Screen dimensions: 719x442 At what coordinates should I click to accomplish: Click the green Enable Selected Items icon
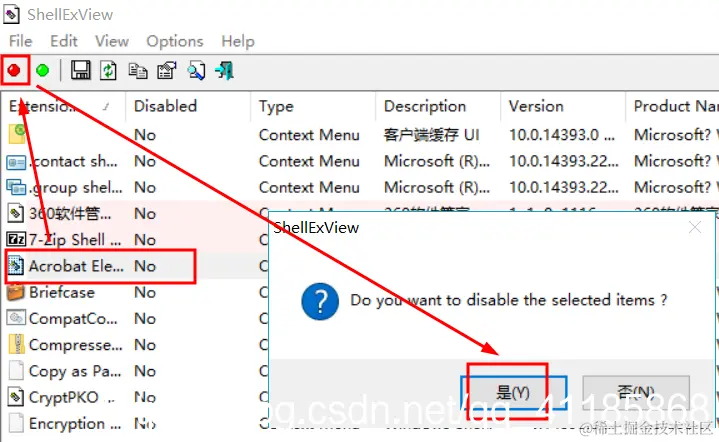[x=43, y=70]
